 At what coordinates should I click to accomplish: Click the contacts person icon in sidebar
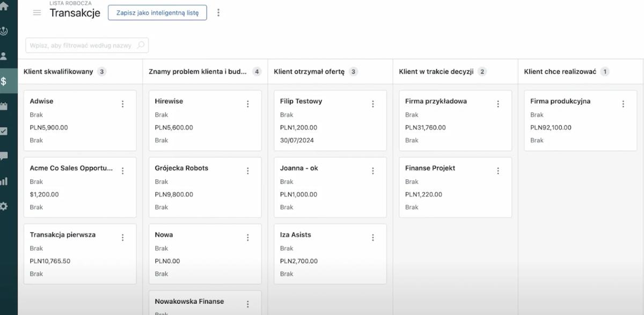(4, 56)
